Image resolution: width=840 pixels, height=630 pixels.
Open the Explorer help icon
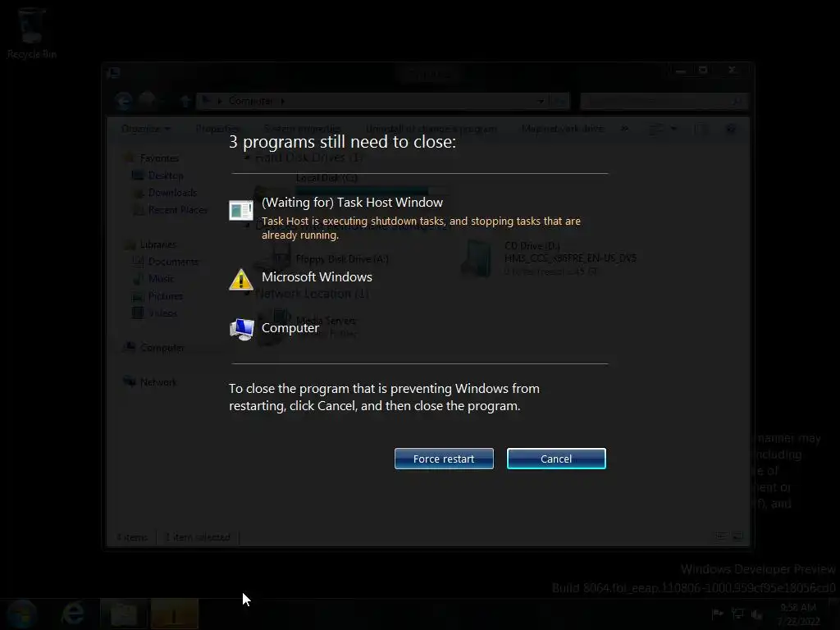point(731,129)
